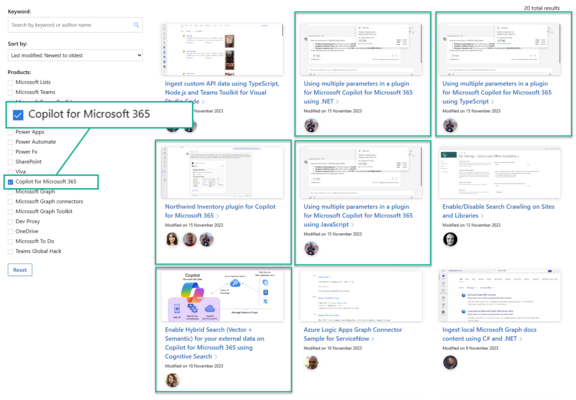This screenshot has width=576, height=400.
Task: Open the 'Enable Hybrid Search (Vector + Semantic)' link
Action: [215, 343]
